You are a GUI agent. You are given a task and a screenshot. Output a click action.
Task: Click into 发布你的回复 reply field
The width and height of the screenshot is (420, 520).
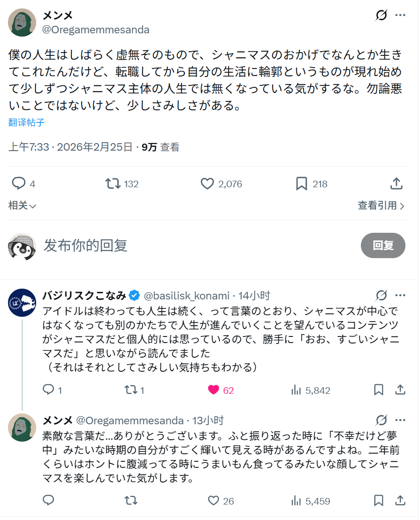coord(188,245)
